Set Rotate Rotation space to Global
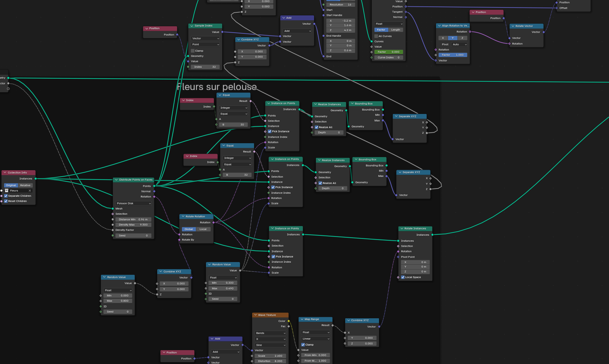609x364 pixels. (189, 229)
